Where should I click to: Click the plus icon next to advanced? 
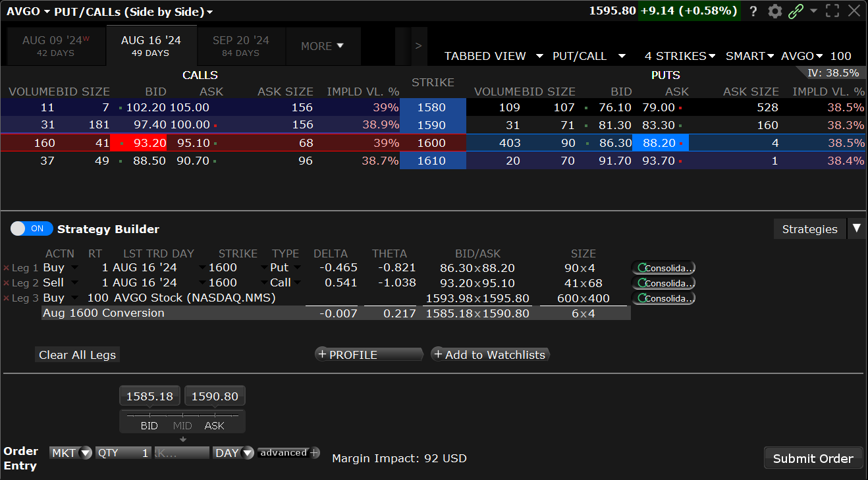314,452
